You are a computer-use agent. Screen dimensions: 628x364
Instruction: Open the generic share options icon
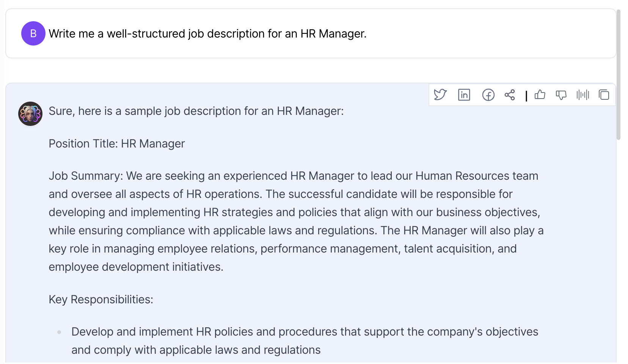510,95
